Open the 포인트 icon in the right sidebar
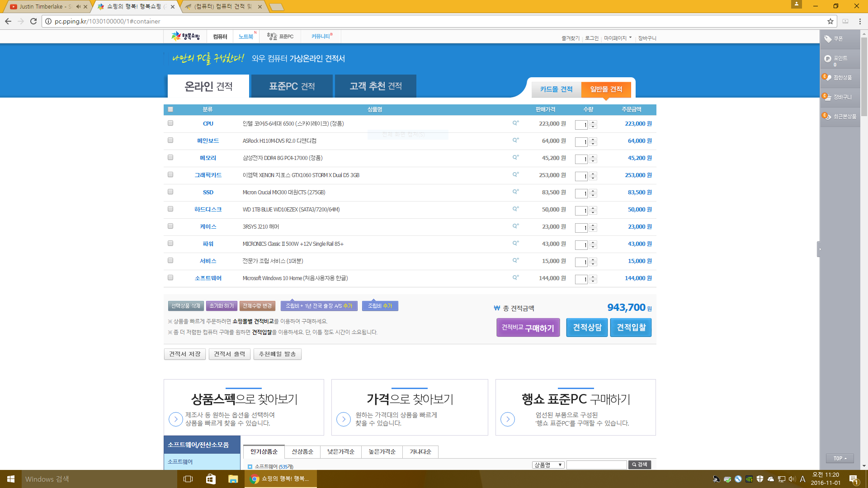The image size is (868, 488). click(x=828, y=59)
